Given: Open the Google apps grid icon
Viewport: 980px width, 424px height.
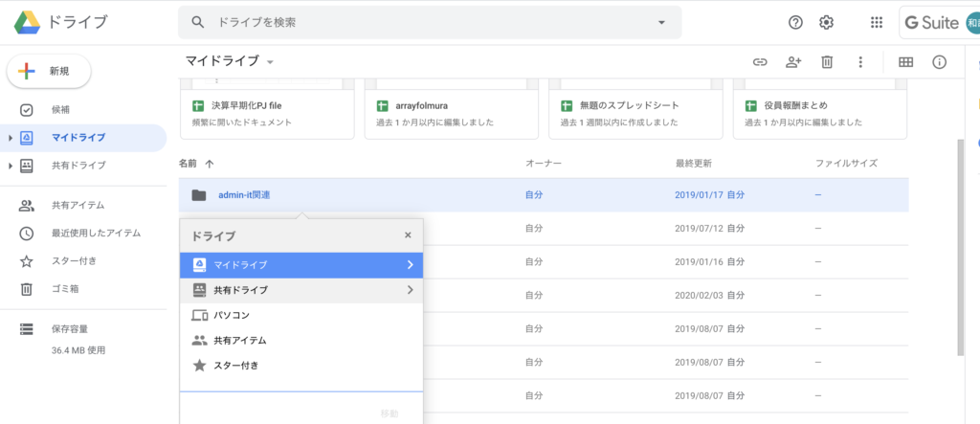Looking at the screenshot, I should (877, 23).
